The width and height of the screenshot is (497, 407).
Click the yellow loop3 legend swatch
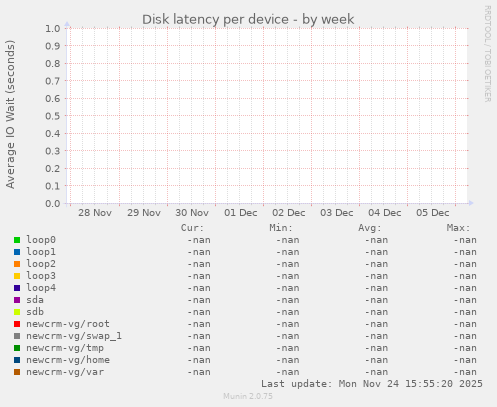point(17,276)
